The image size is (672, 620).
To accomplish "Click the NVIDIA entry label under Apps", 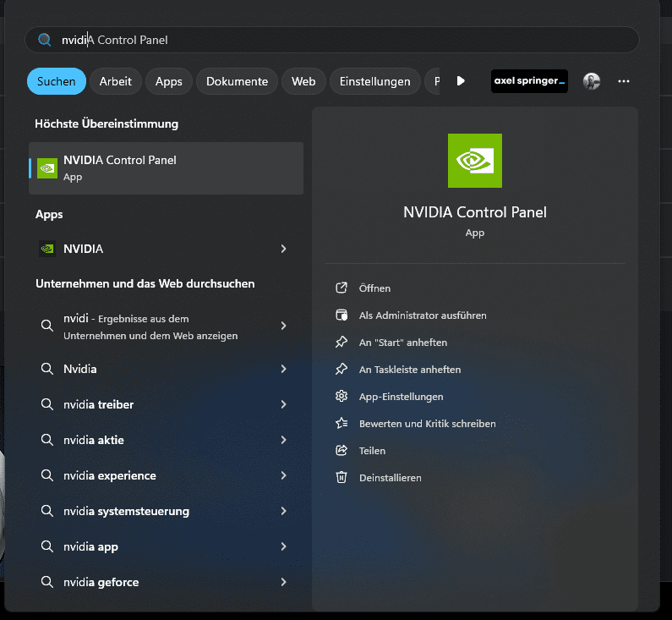I will point(83,249).
